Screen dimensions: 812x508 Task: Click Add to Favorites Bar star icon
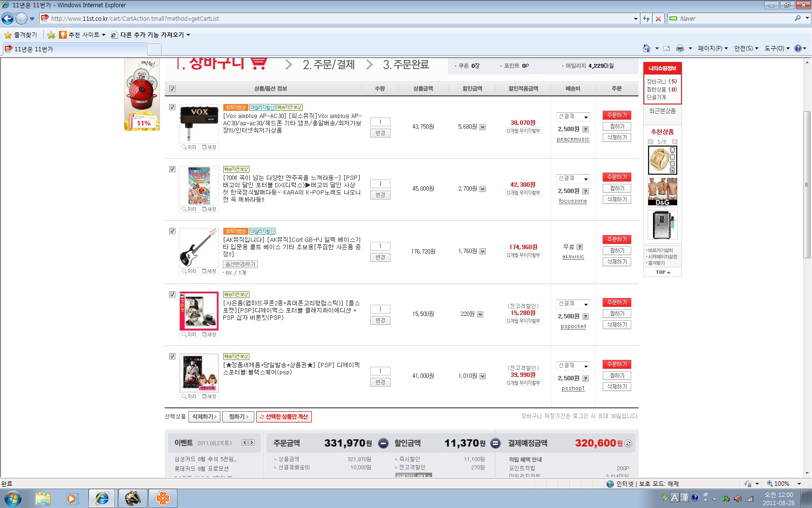51,35
